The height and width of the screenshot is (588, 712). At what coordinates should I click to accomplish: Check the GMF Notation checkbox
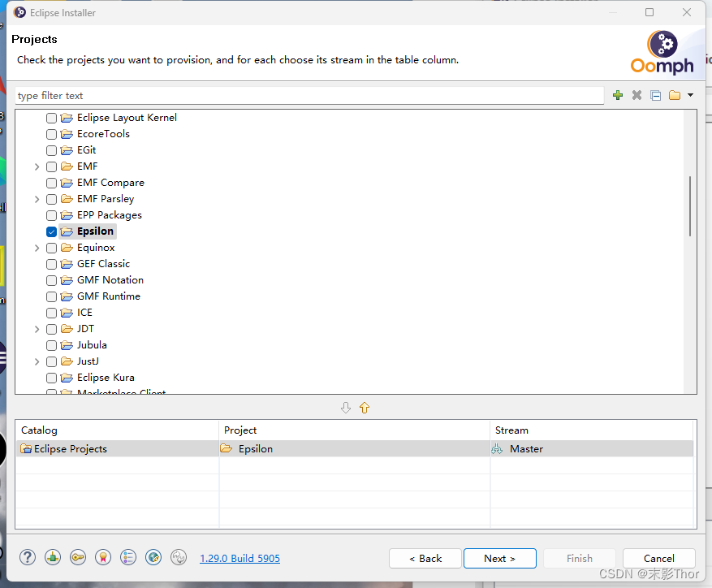[x=51, y=280]
